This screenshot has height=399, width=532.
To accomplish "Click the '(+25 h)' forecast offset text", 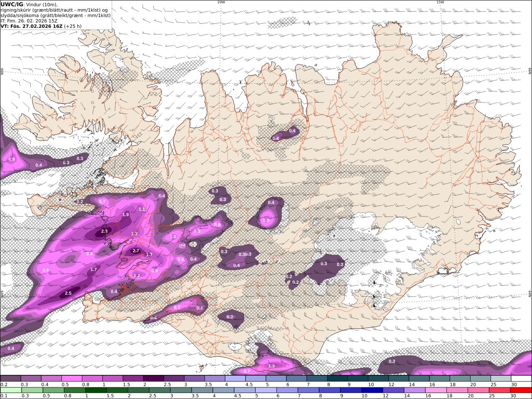I will (x=73, y=26).
